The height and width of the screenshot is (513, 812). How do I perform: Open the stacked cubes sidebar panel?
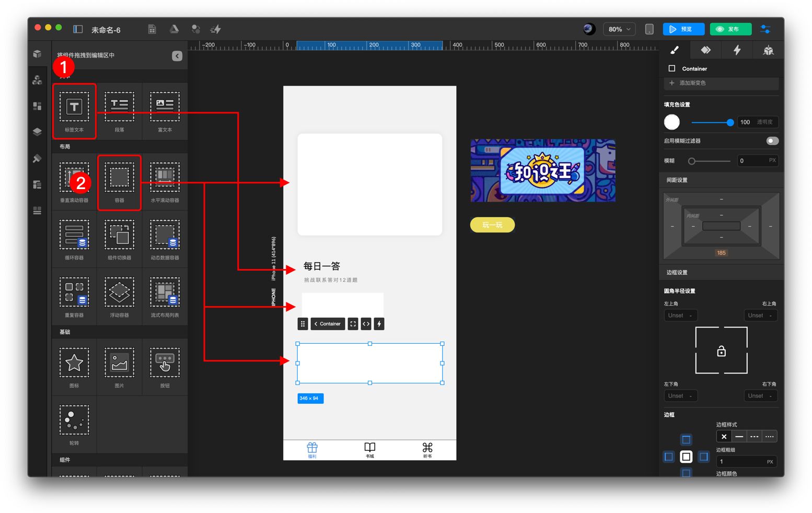(37, 80)
